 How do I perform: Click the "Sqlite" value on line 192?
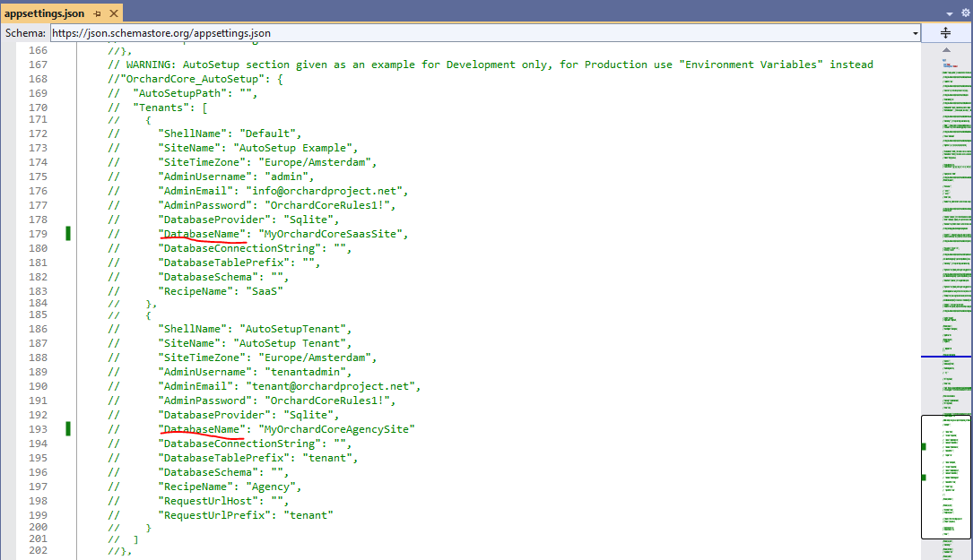tap(308, 414)
